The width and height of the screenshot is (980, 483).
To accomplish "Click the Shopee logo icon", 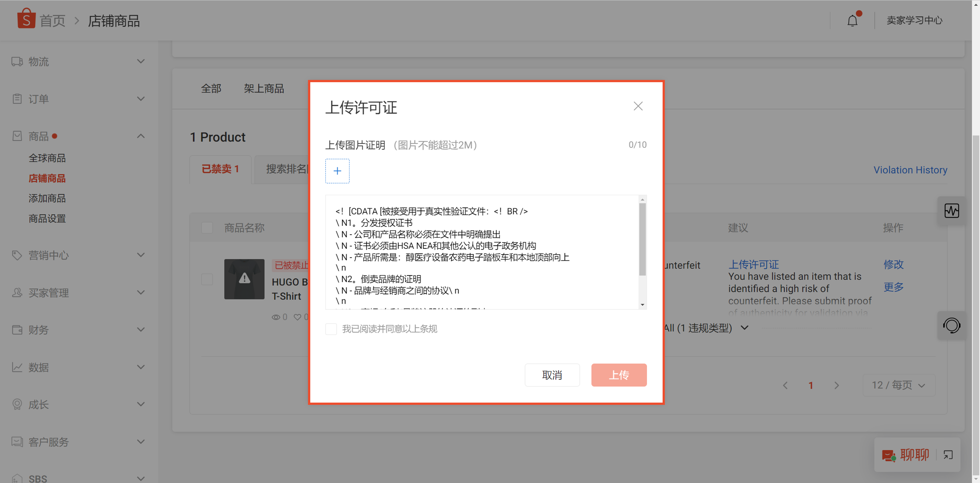I will point(26,19).
